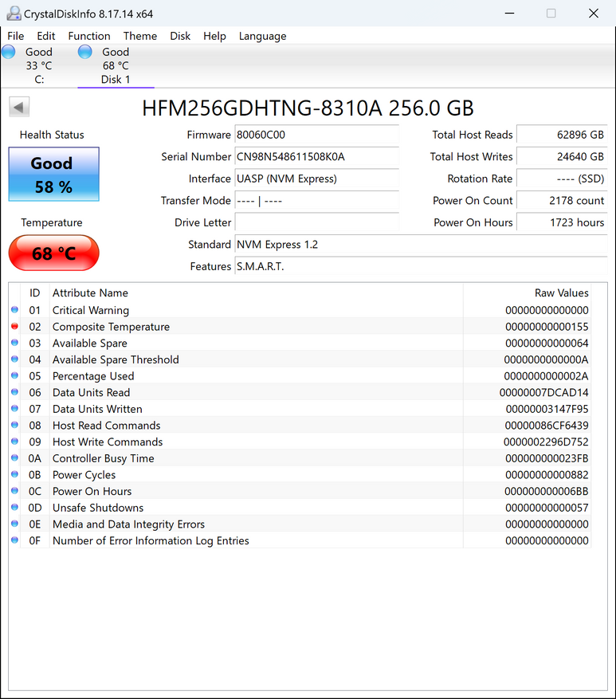Click the blue status dot for Critical Warning
616x699 pixels.
pyautogui.click(x=14, y=310)
